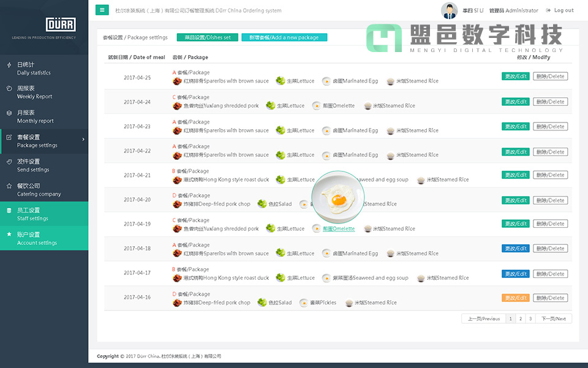Open the Monthly report menu item
Image resolution: width=588 pixels, height=368 pixels.
click(36, 117)
